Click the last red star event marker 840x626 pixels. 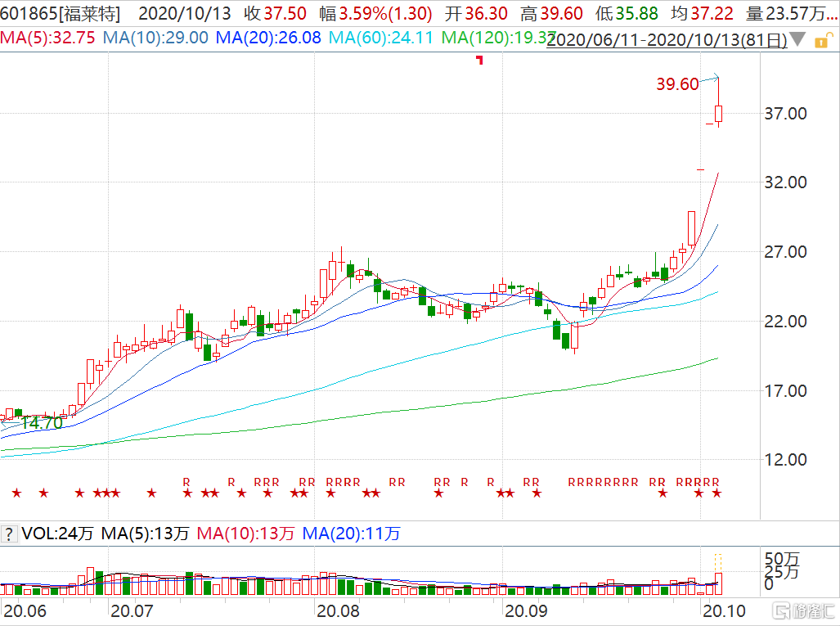[716, 493]
